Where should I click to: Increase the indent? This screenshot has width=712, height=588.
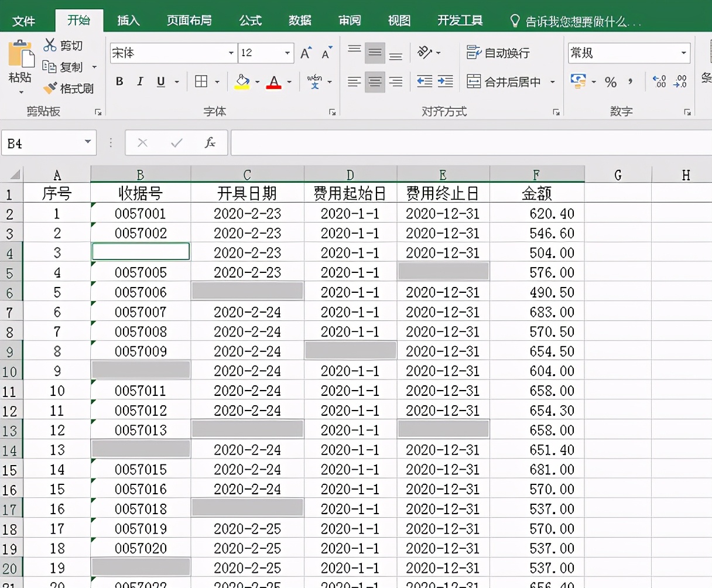(x=445, y=81)
